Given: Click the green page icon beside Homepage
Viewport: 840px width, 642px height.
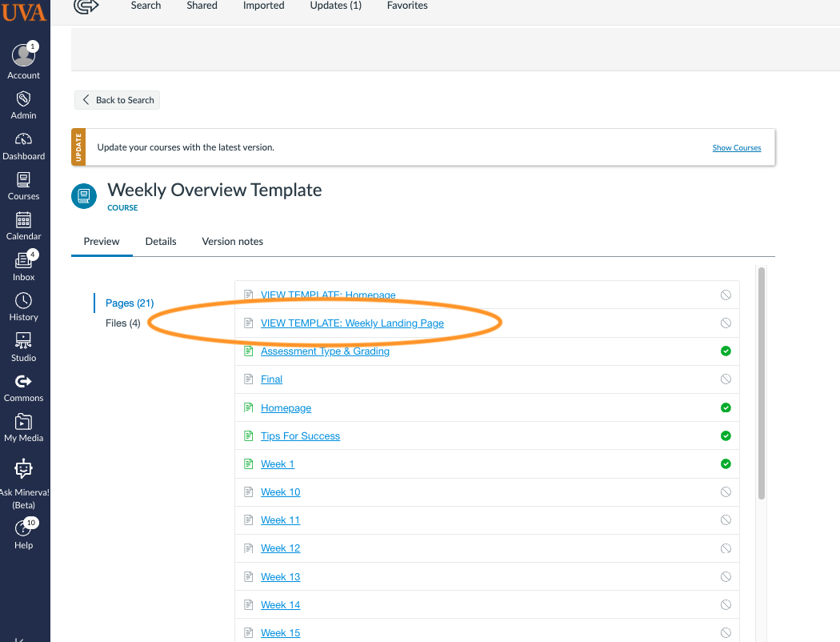Looking at the screenshot, I should (249, 407).
